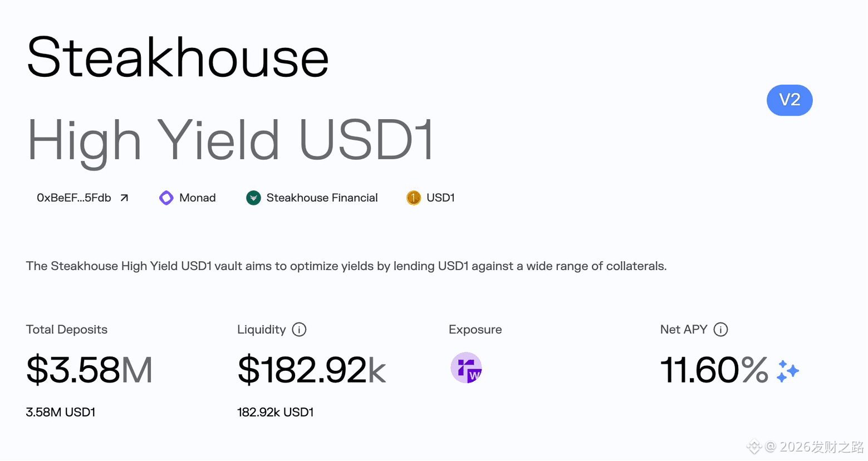Click the blue V2 badge
The image size is (868, 461).
[789, 100]
